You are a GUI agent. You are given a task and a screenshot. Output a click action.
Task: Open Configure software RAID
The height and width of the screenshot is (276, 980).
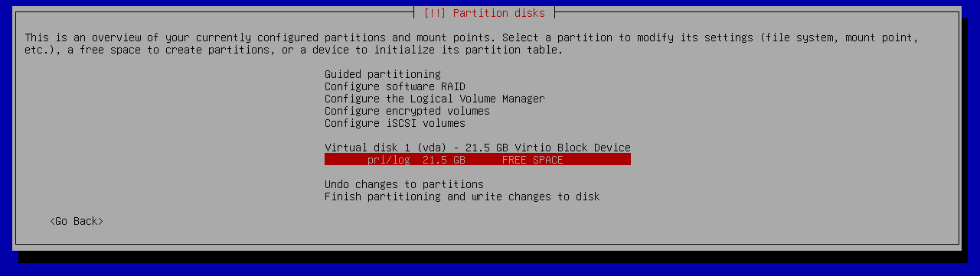click(x=395, y=86)
